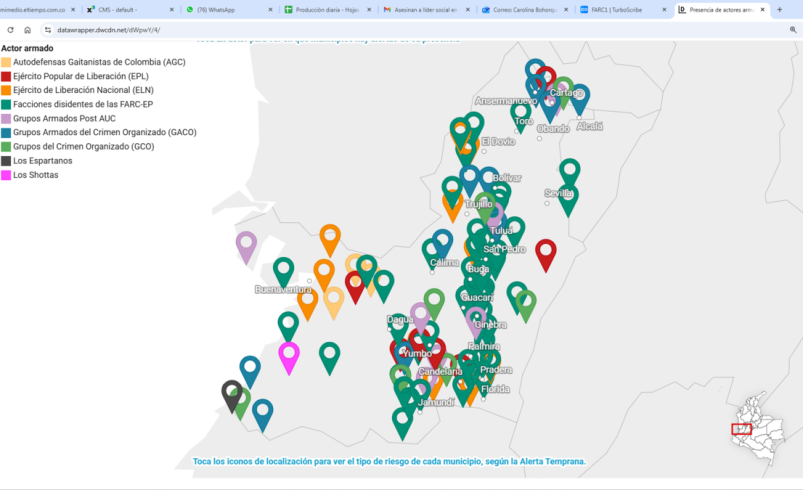Open the zoom magnifier in address bar
The height and width of the screenshot is (490, 803).
(793, 30)
